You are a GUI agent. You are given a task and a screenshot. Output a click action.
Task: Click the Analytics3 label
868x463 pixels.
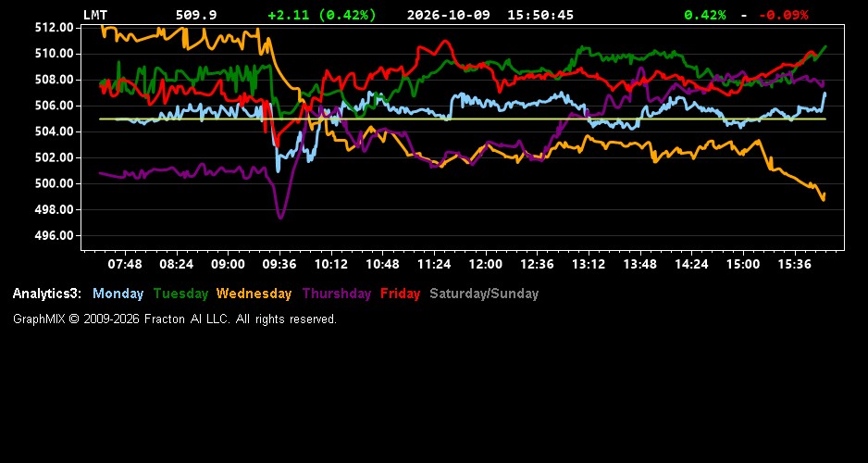pyautogui.click(x=47, y=294)
